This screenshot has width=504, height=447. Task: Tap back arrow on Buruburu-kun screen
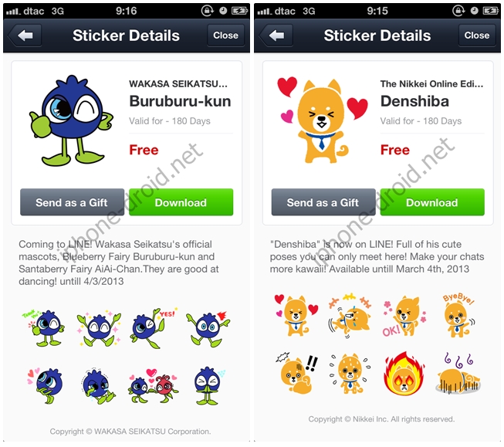pos(25,36)
